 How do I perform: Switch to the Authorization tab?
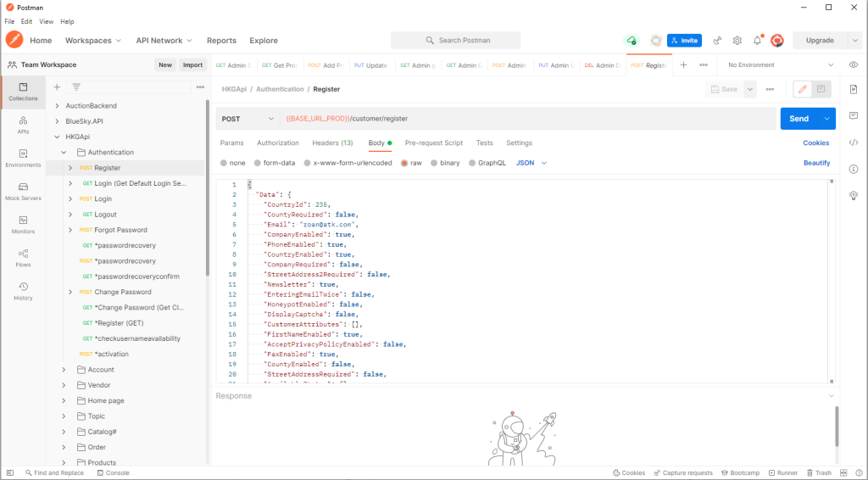coord(277,142)
